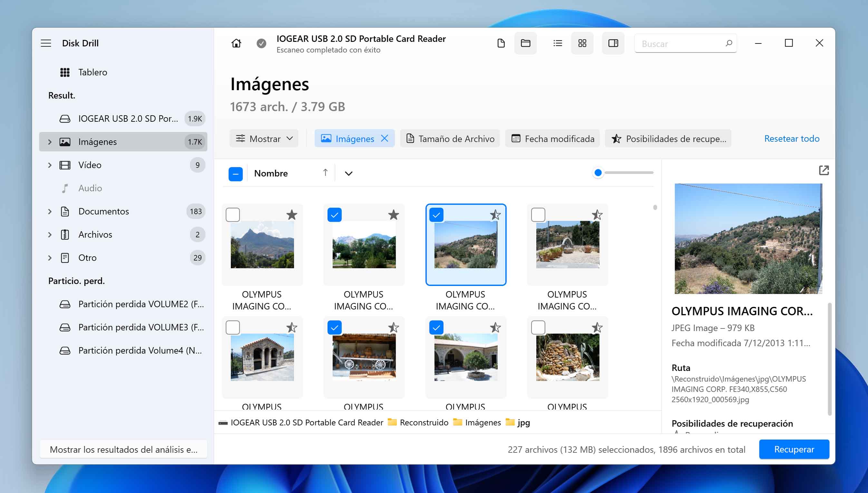The height and width of the screenshot is (493, 868).
Task: Click the Recuperar button
Action: coord(794,449)
